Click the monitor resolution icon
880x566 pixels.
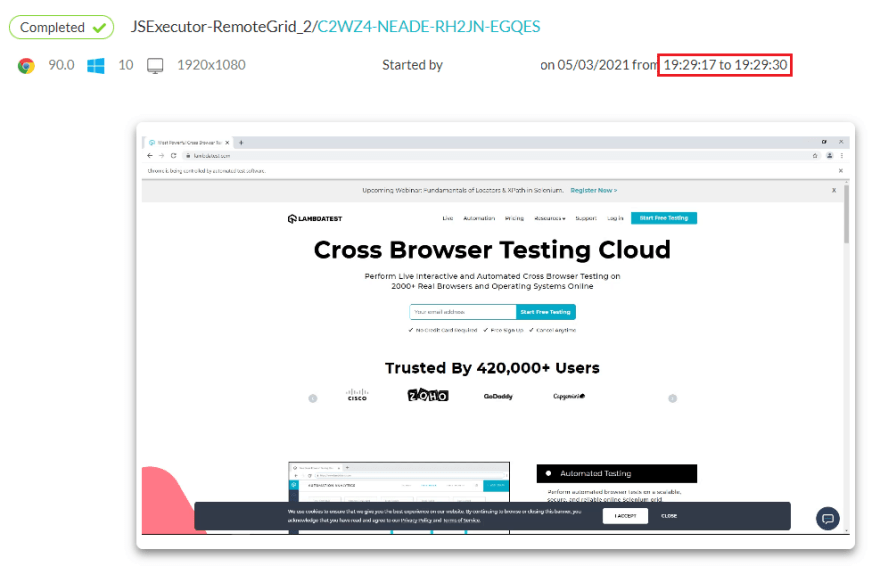pos(155,66)
